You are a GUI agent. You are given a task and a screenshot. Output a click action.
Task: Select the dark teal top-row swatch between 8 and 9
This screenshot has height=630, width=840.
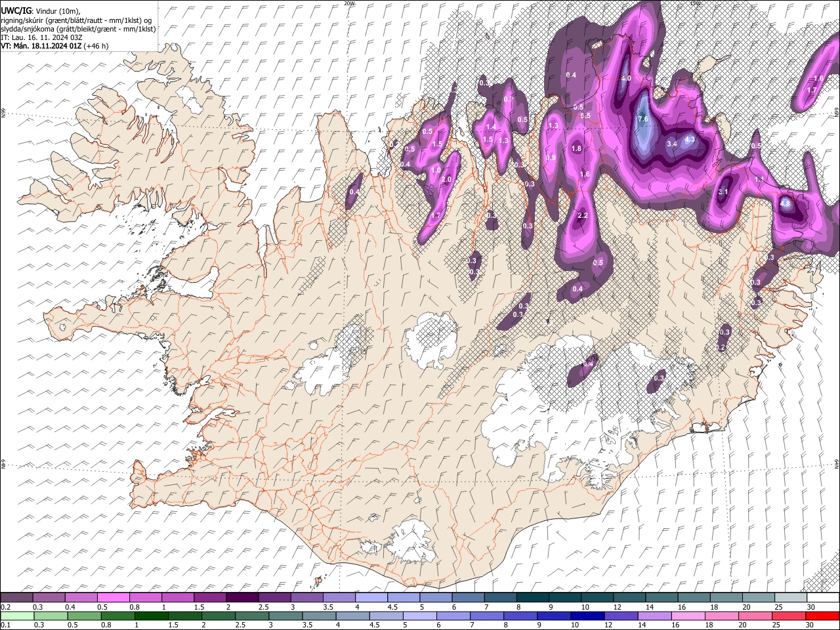coord(532,597)
